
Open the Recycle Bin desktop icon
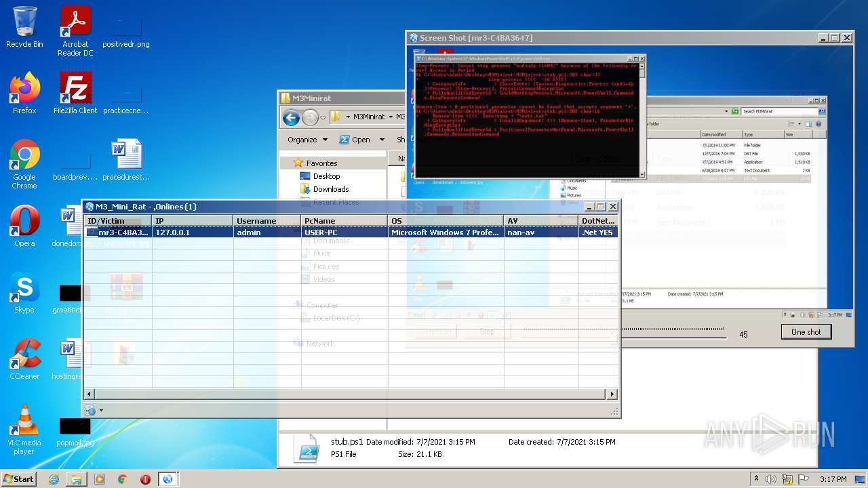(x=24, y=27)
